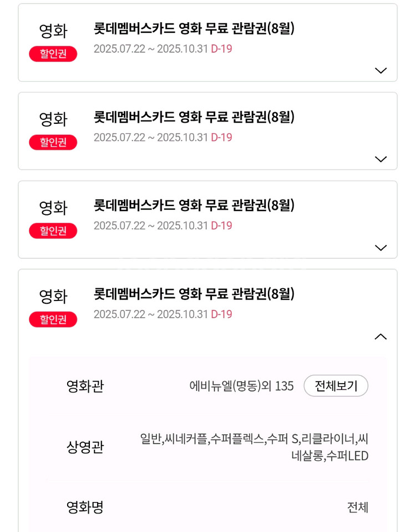Click the 영화명 row label

tap(85, 507)
